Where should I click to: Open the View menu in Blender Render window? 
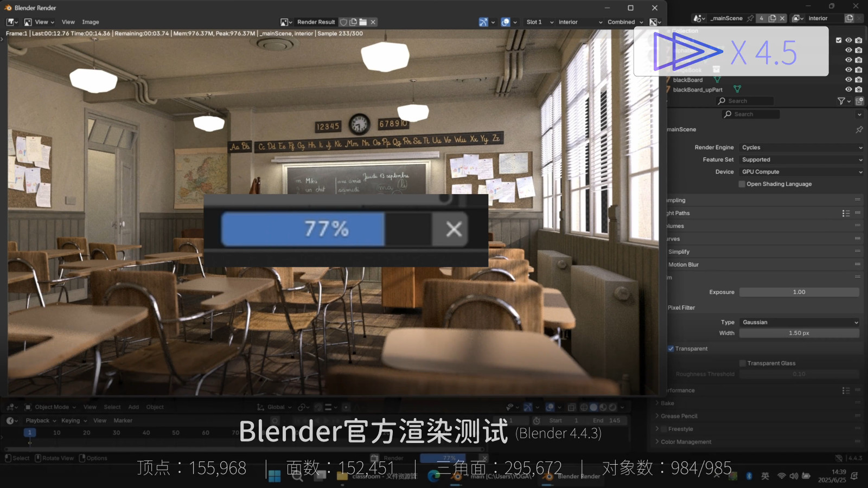68,22
